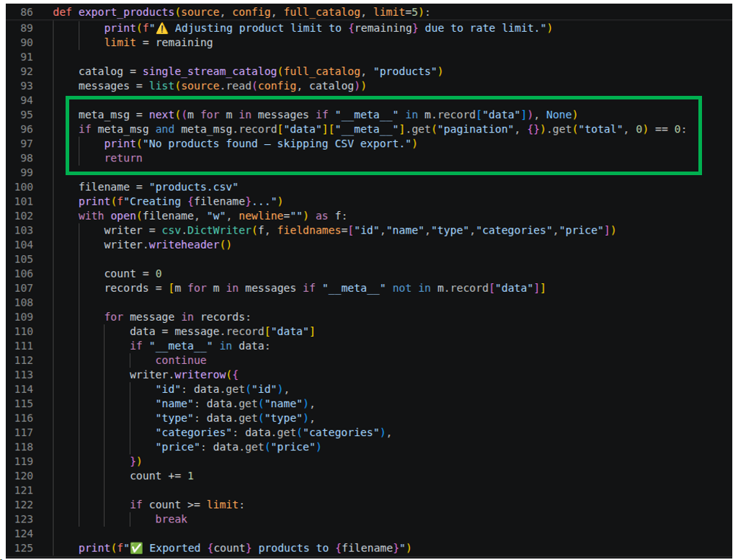Click the "products.csv" filename string
Image resolution: width=733 pixels, height=560 pixels.
point(194,187)
